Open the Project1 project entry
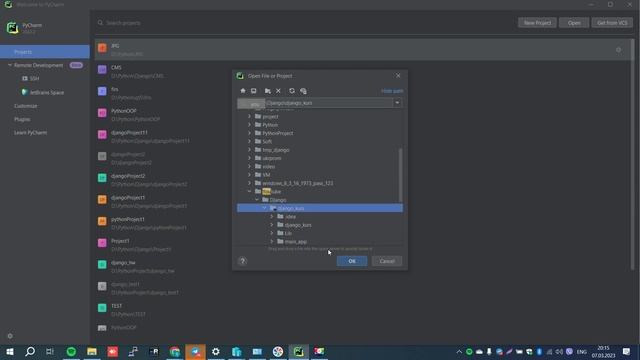 [x=361, y=245]
